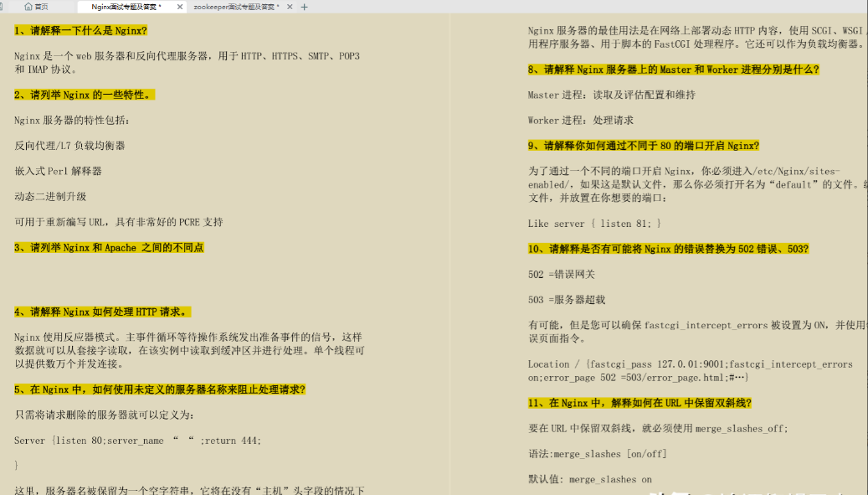This screenshot has height=495, width=868.
Task: Click the code line 'Server {listen 80;server_name'
Action: pos(138,441)
